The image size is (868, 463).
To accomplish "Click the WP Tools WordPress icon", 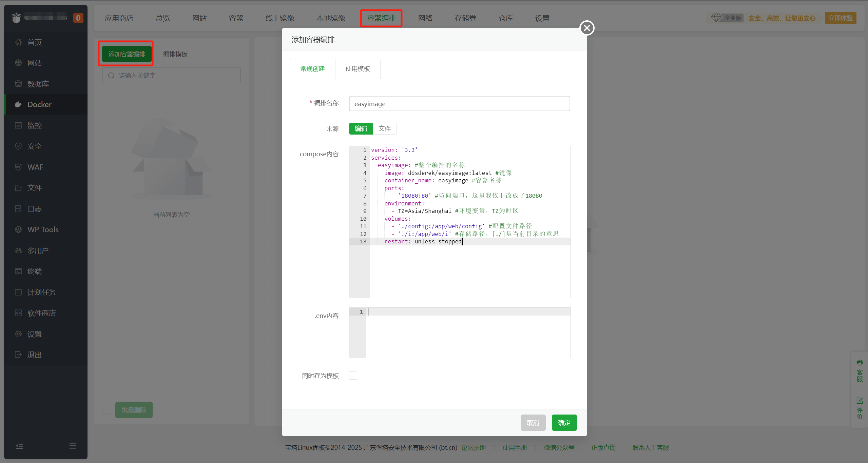I will pyautogui.click(x=18, y=229).
